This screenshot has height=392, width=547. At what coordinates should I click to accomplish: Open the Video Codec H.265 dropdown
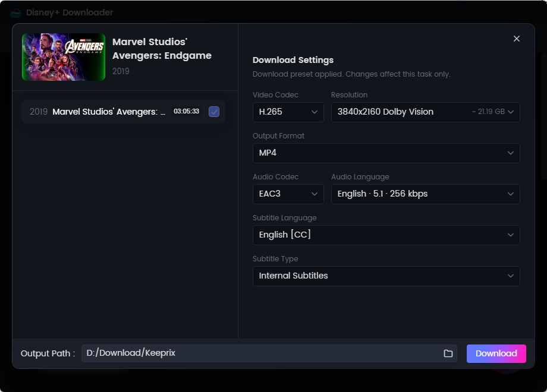click(288, 112)
